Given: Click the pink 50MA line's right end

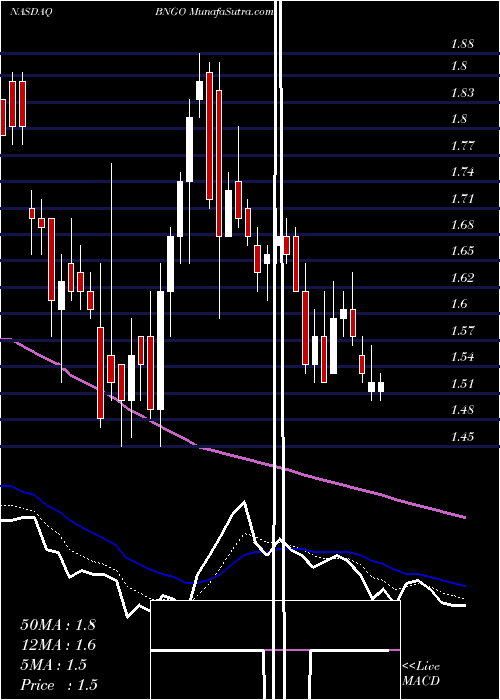Looking at the screenshot, I should 464,517.
